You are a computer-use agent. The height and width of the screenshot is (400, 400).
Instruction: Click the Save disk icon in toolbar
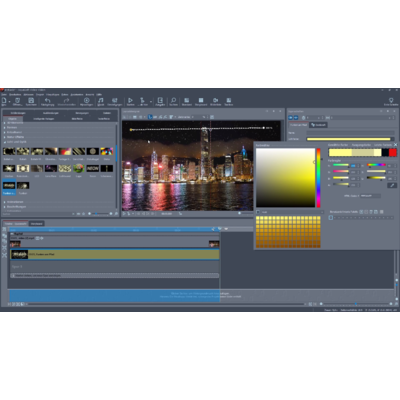(31, 100)
